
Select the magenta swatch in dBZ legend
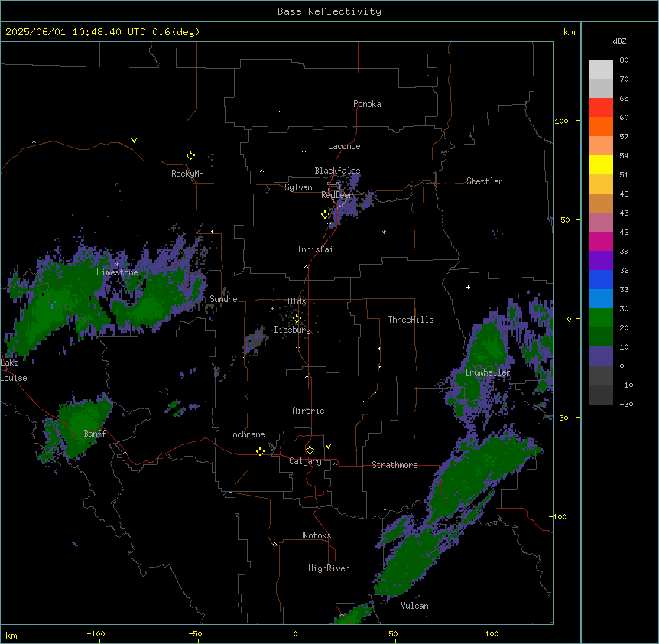click(x=601, y=241)
